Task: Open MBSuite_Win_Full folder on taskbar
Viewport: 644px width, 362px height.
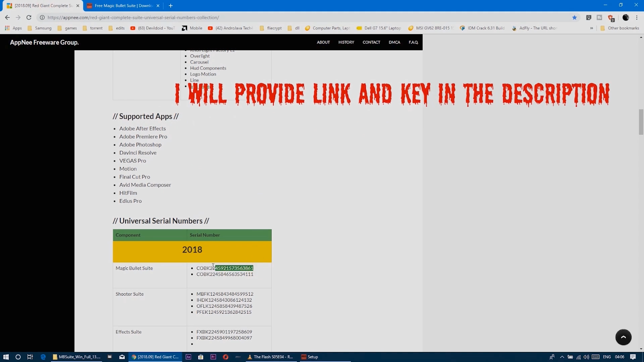Action: (76, 357)
